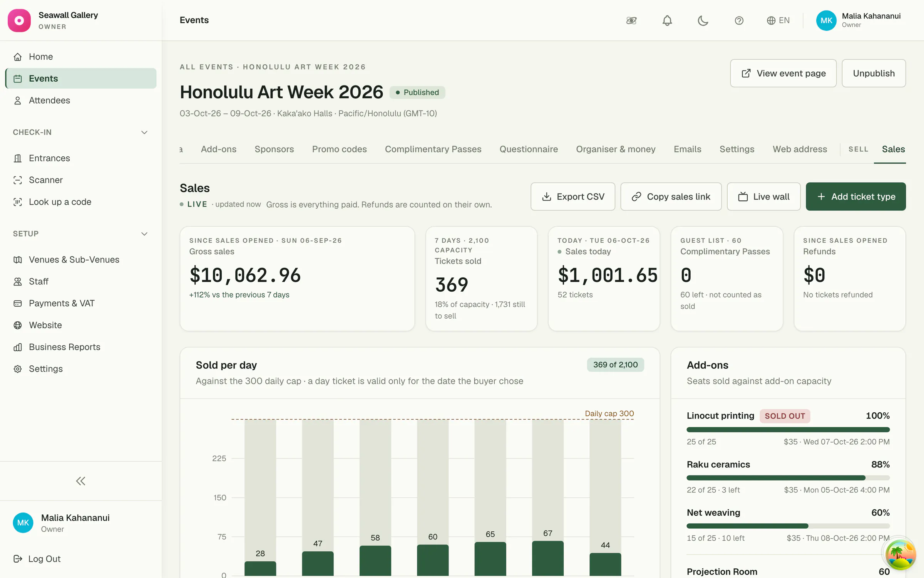Viewport: 924px width, 578px height.
Task: Click Add ticket type
Action: 855,197
